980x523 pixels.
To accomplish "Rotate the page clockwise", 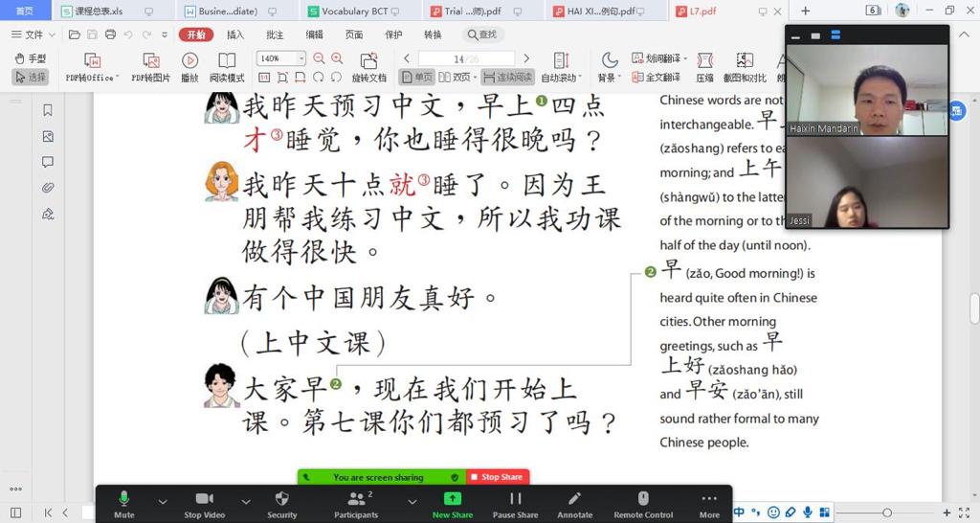I will pos(319,77).
